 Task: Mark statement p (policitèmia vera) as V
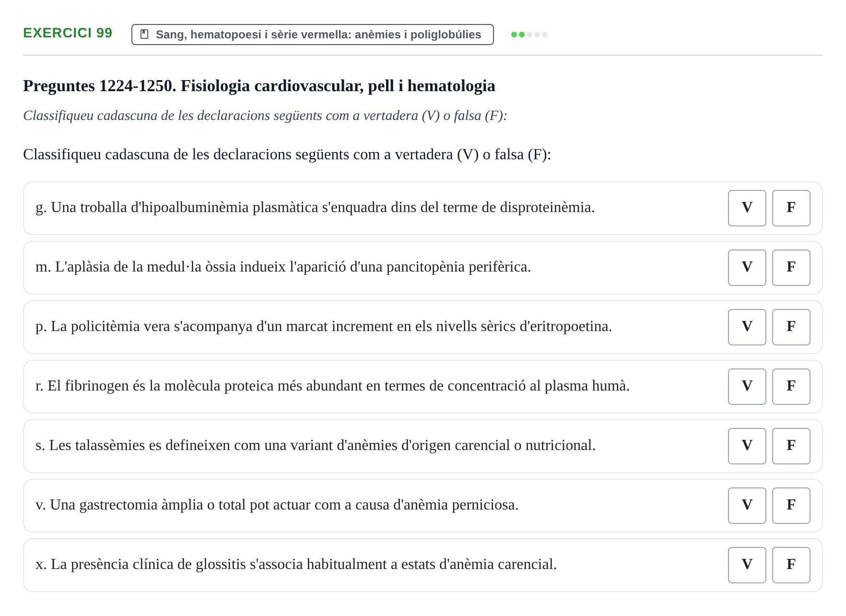(x=747, y=327)
